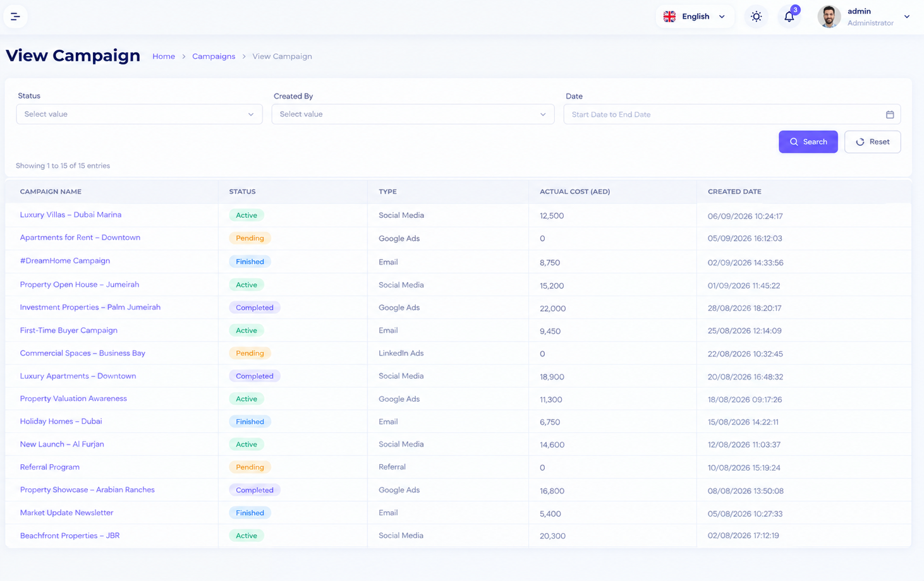Open the notifications bell

point(789,16)
